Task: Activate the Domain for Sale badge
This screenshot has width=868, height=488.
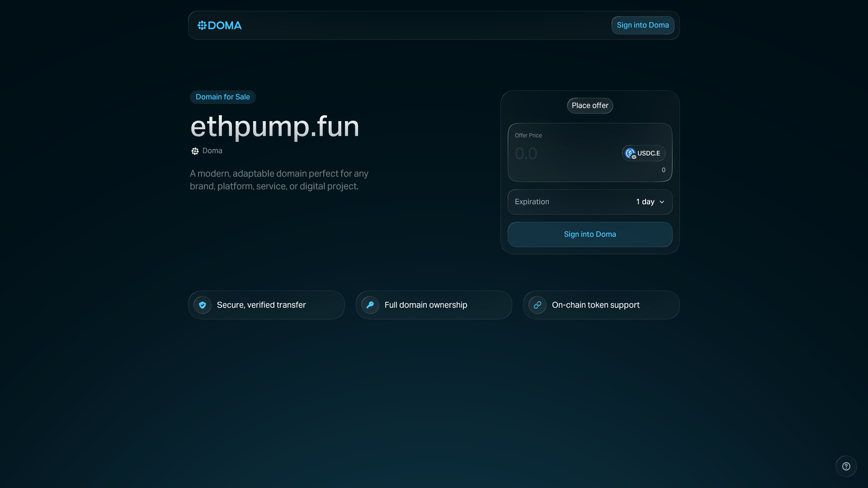Action: point(222,97)
